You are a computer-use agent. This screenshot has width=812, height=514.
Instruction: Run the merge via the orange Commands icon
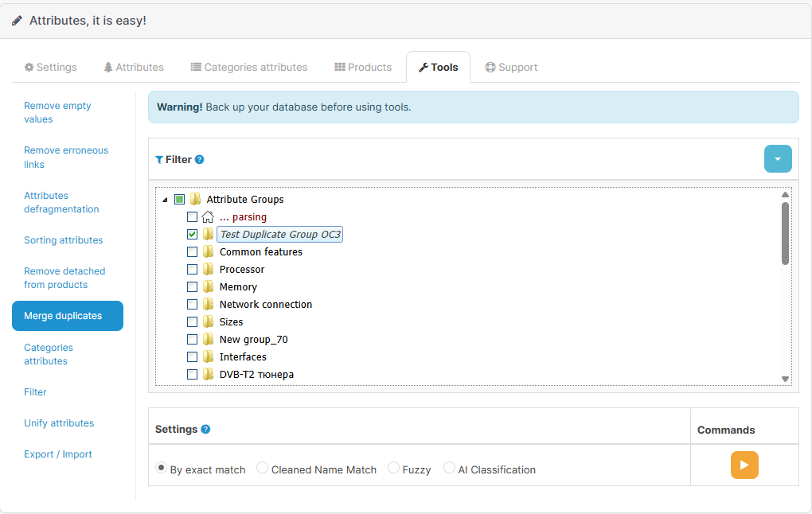click(744, 465)
